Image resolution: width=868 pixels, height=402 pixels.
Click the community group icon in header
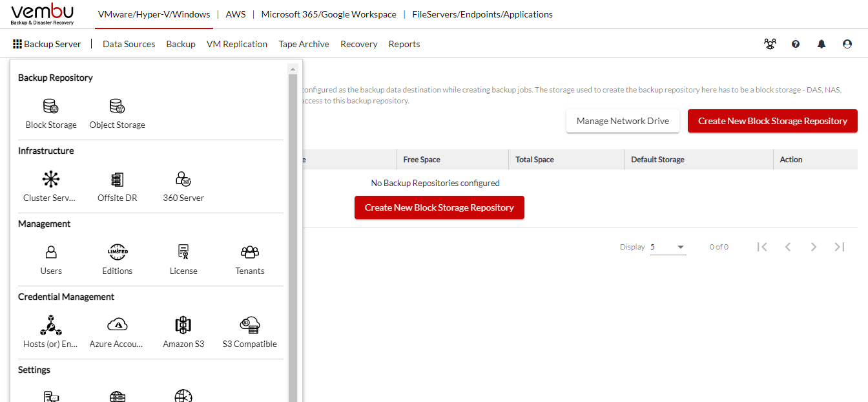770,44
